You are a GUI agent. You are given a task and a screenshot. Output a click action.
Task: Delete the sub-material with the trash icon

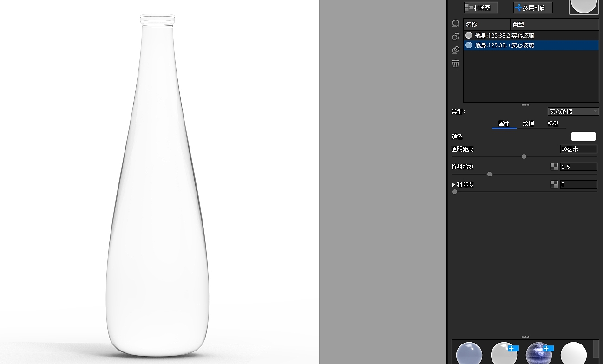tap(456, 64)
